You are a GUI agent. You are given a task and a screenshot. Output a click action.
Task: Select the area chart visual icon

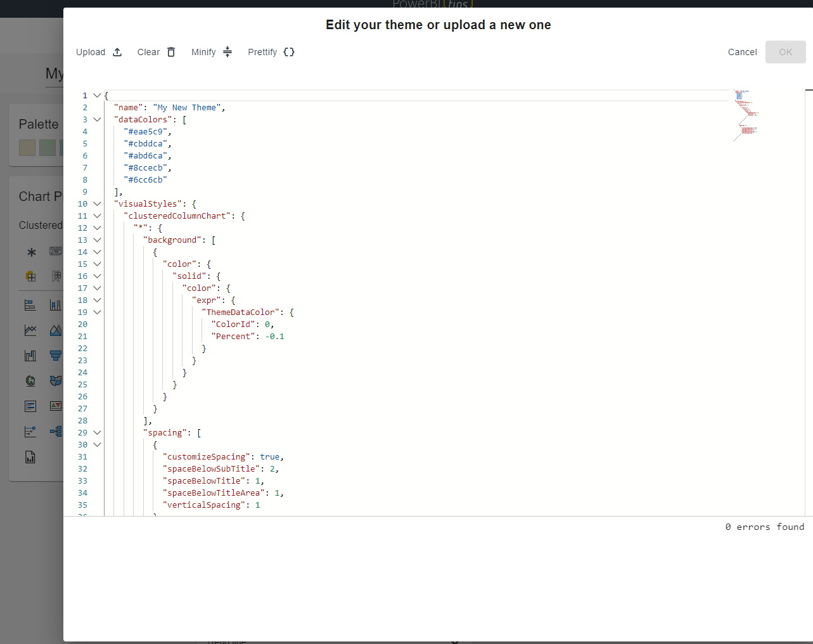[55, 330]
